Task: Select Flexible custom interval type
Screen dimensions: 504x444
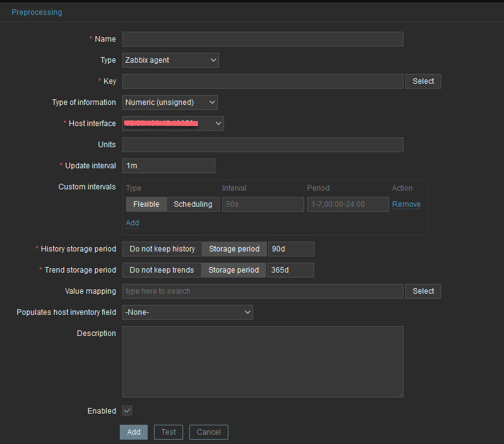Action: 146,204
